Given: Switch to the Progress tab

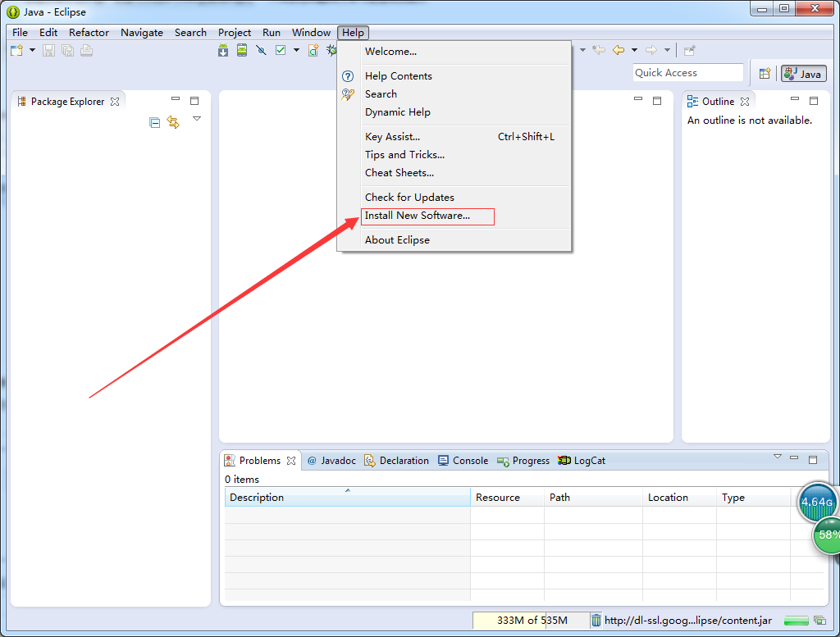Looking at the screenshot, I should [x=523, y=461].
